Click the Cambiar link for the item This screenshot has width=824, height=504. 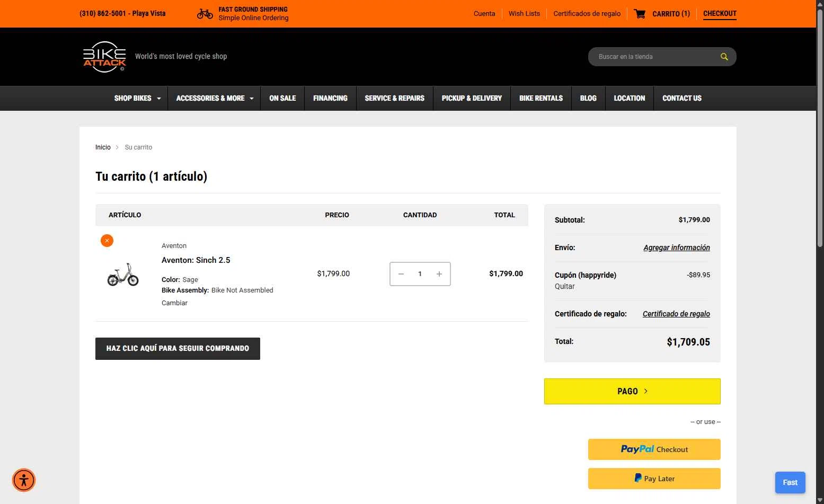(x=174, y=303)
